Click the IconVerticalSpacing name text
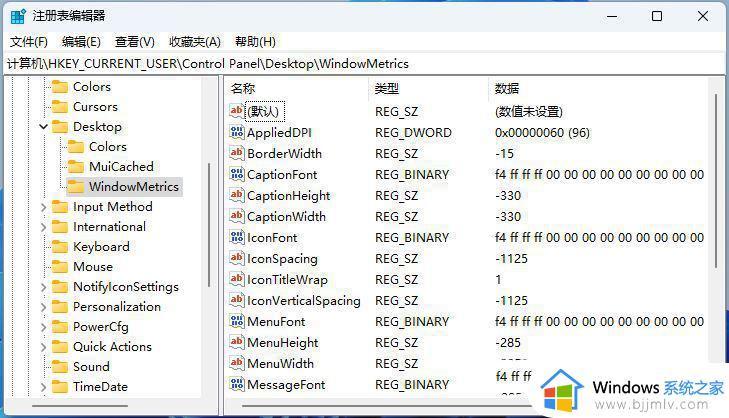The height and width of the screenshot is (418, 729). 304,301
